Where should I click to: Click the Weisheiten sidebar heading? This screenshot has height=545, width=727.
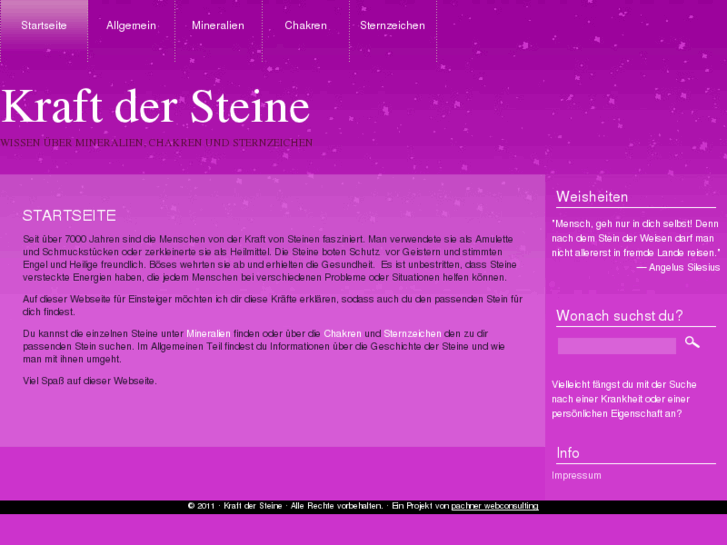[592, 197]
